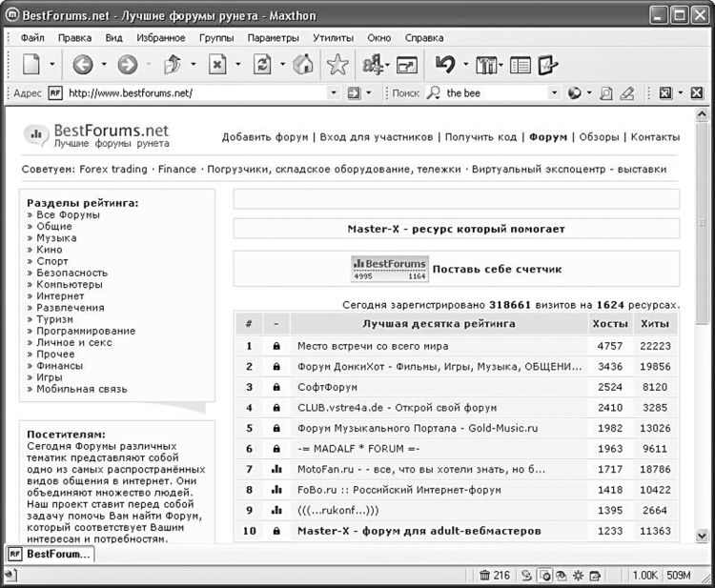Open Forex trading recommended link

[x=113, y=169]
